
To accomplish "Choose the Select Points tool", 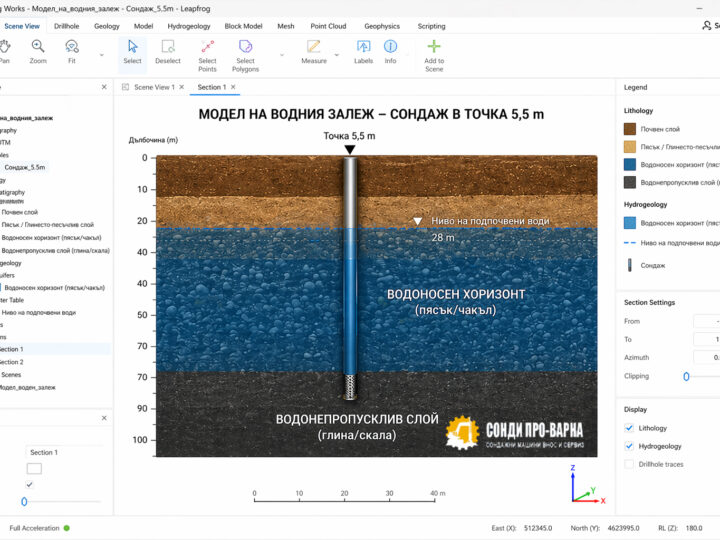I will [207, 56].
